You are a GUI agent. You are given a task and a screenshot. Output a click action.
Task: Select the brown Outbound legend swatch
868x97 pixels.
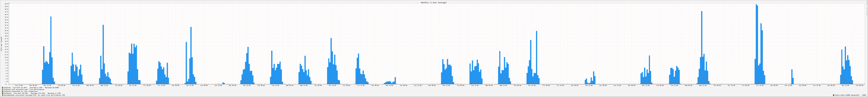coord(3,93)
